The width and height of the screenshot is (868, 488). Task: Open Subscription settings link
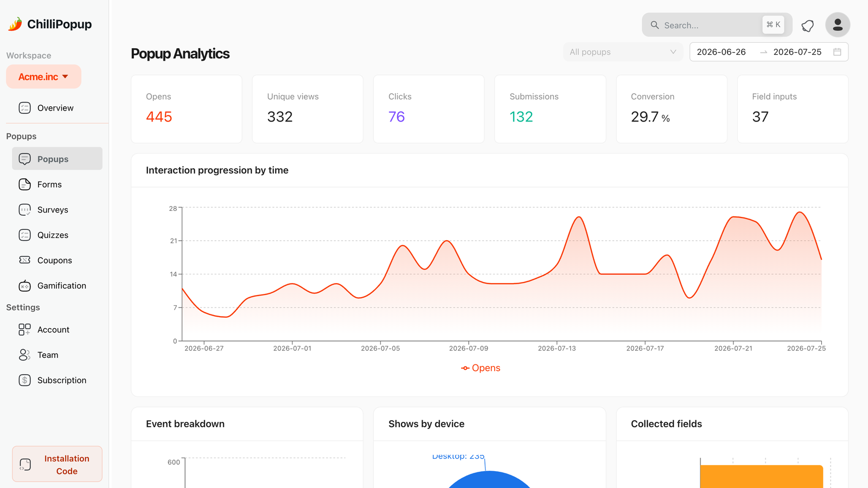57,380
